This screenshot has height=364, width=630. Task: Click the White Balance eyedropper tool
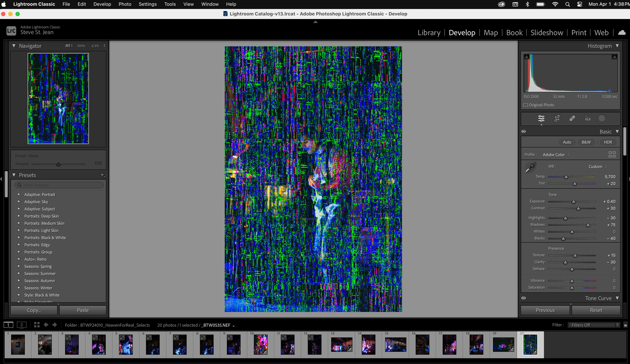point(530,167)
